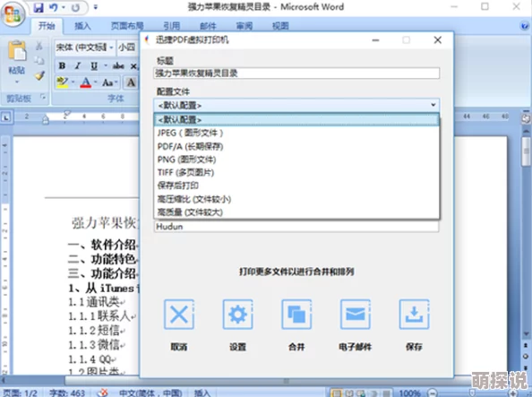Click the 页面: 1/2 status indicator

20,393
